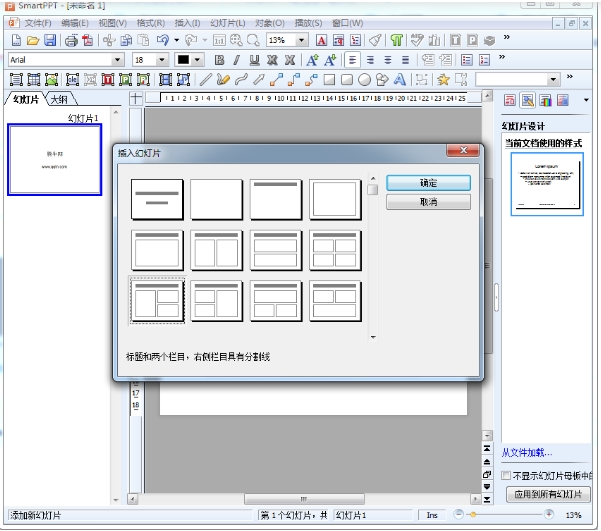The height and width of the screenshot is (531, 601).
Task: Click the 取消 button
Action: click(x=428, y=202)
